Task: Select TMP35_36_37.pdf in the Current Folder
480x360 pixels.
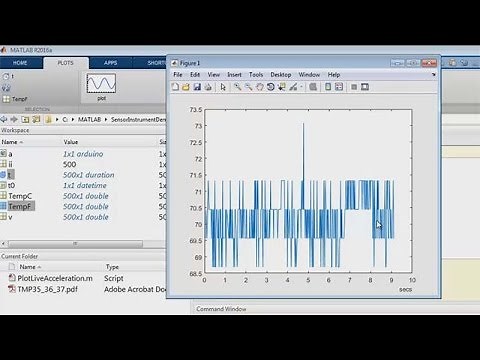Action: point(47,289)
